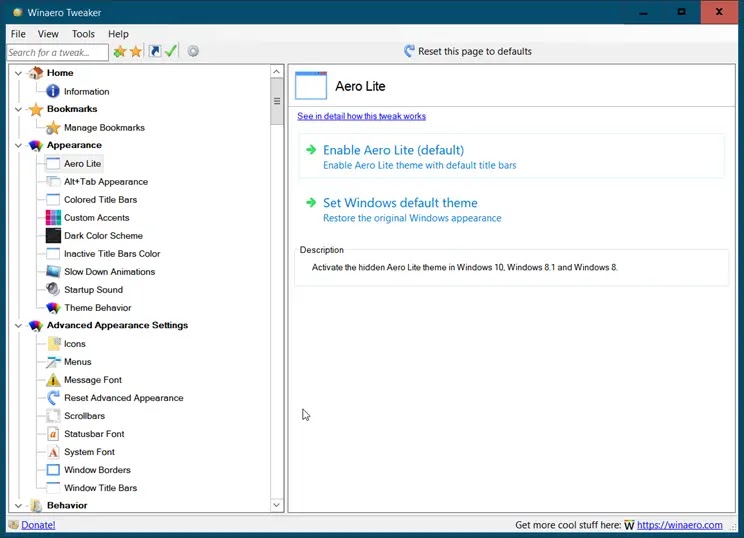744x538 pixels.
Task: Collapse the Home tree node
Action: 18,73
